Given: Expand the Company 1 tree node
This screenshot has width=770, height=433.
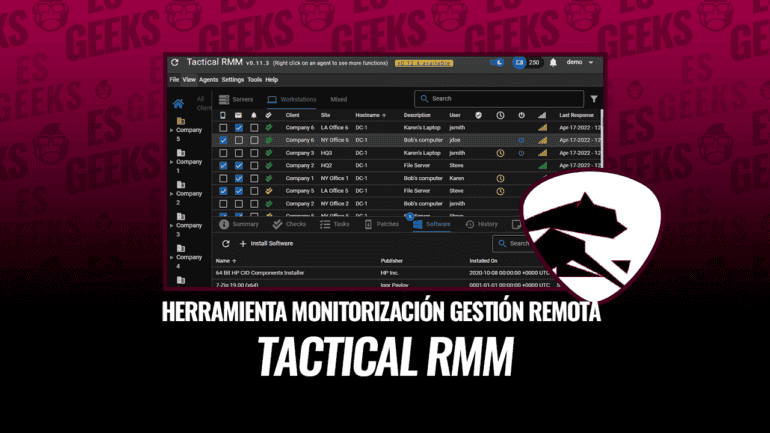Looking at the screenshot, I should click(x=171, y=162).
